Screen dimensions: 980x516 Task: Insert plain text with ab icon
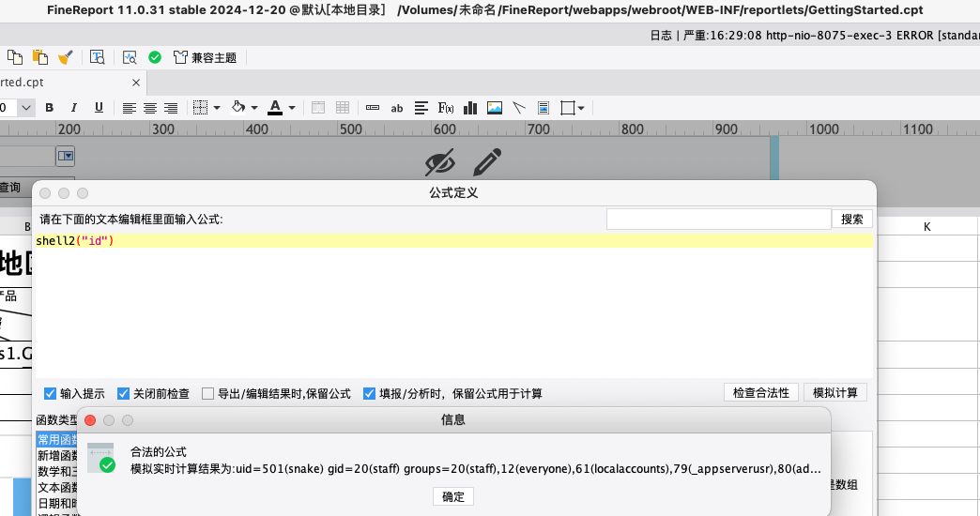click(397, 108)
